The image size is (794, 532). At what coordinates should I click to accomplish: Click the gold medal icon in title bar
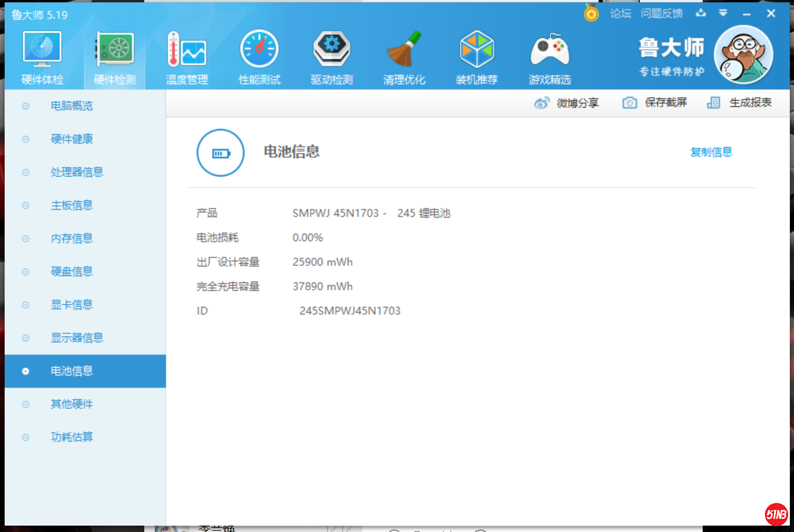pos(591,13)
